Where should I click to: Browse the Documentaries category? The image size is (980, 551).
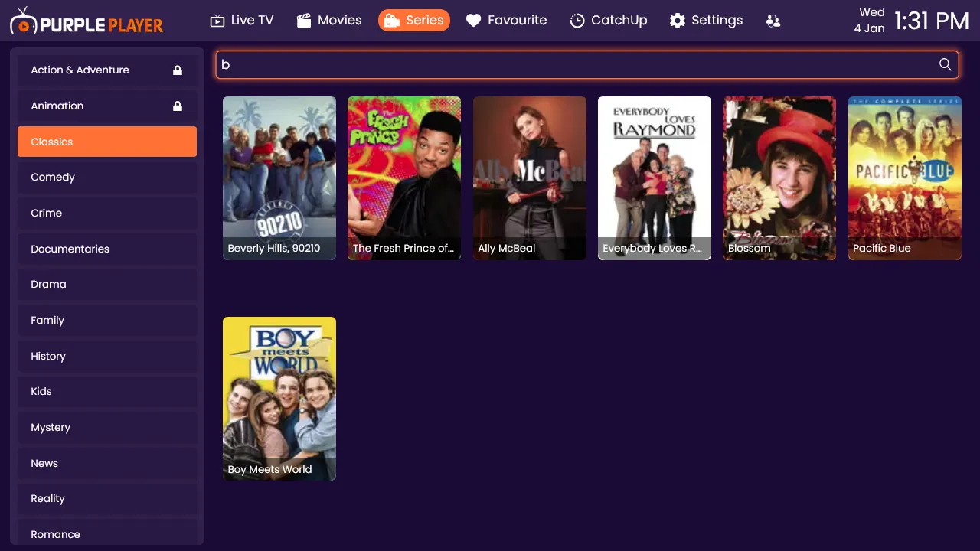click(x=107, y=249)
